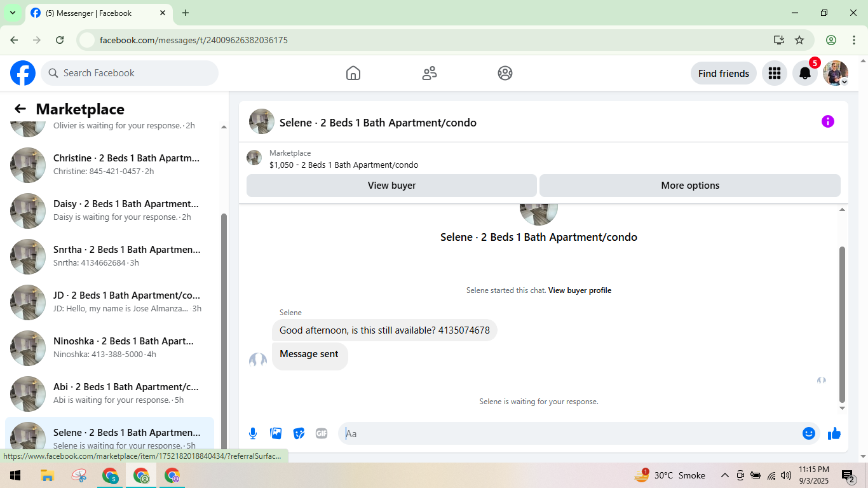
Task: Open the account profile picture menu
Action: pyautogui.click(x=836, y=73)
